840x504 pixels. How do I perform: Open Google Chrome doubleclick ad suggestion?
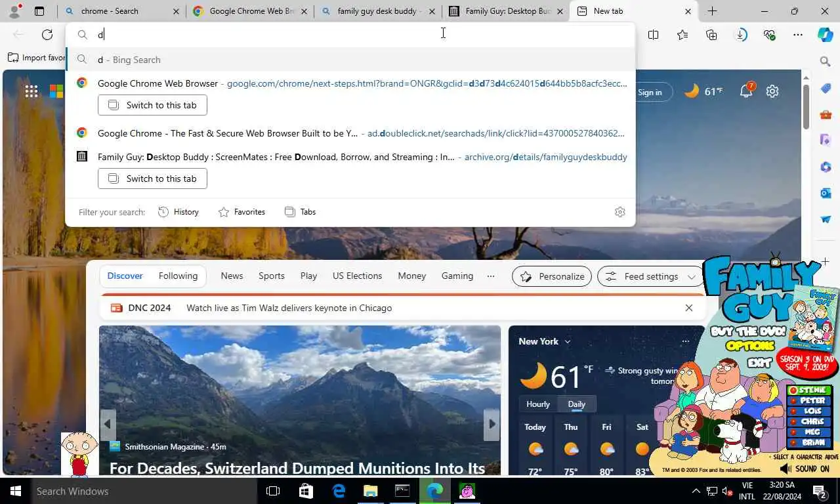click(x=350, y=133)
